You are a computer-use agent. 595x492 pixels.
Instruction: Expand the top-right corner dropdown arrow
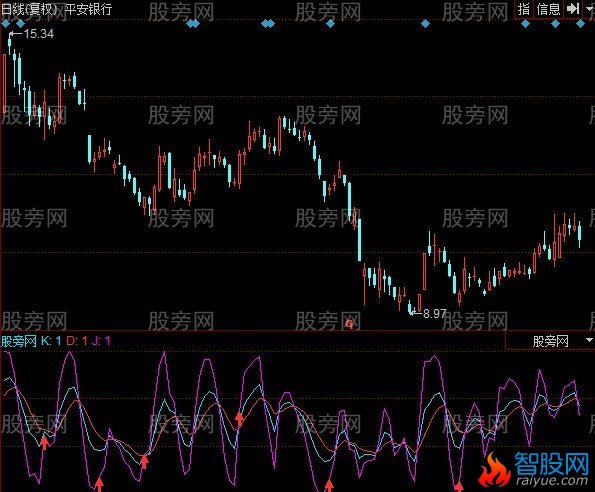589,8
